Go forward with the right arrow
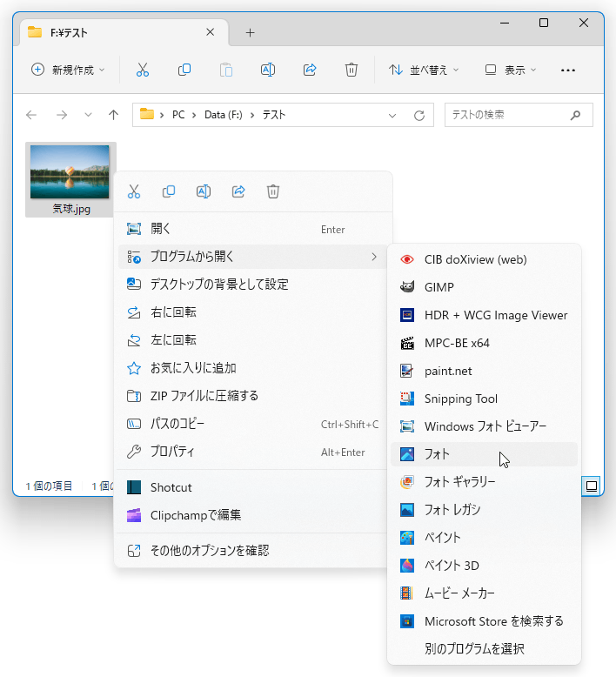Viewport: 616px width, 677px height. pos(62,115)
